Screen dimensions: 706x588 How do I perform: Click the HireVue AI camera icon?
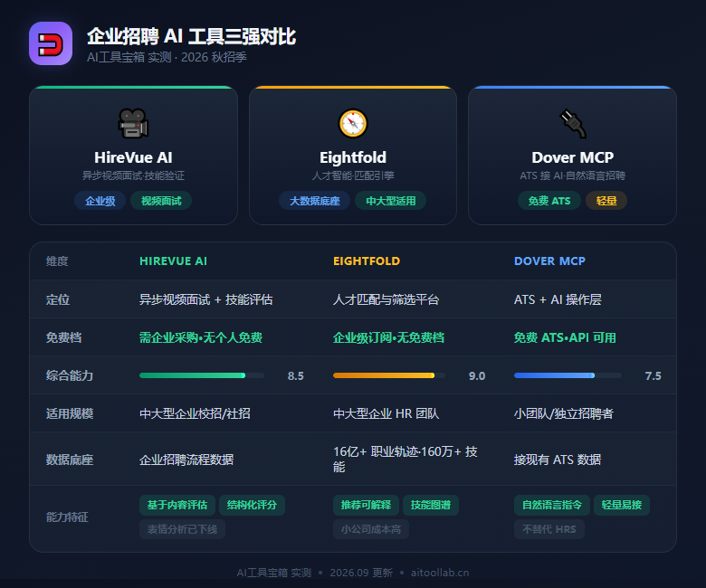pyautogui.click(x=133, y=123)
